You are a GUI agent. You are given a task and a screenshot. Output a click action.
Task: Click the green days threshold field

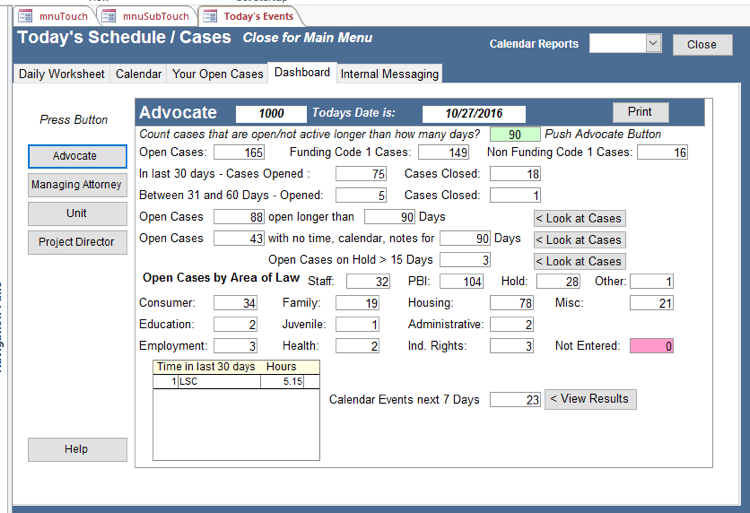(x=514, y=135)
